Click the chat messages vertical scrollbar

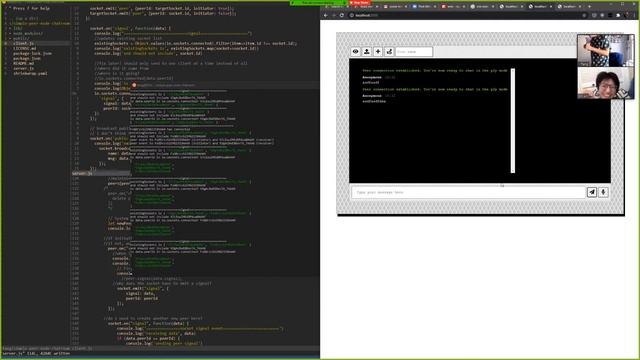coord(513,121)
